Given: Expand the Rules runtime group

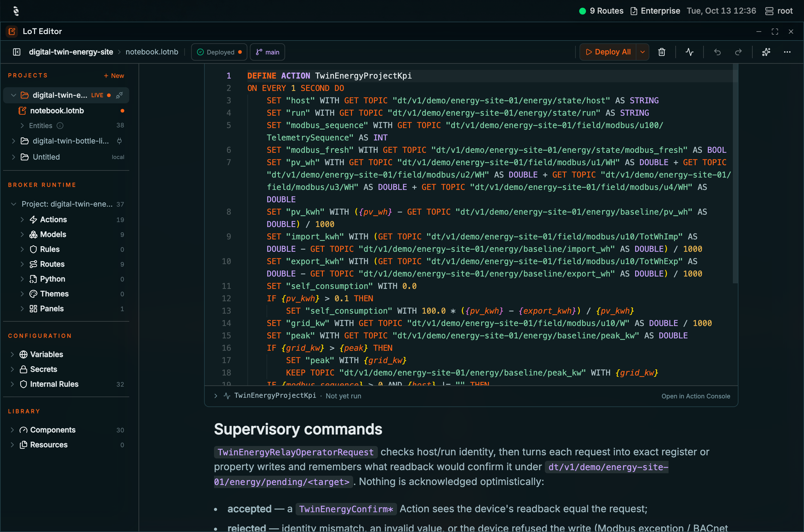Looking at the screenshot, I should (22, 249).
